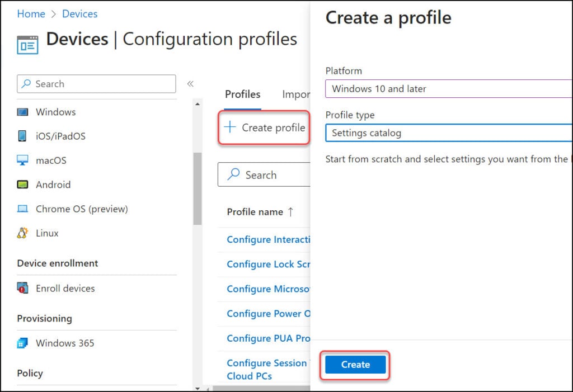The width and height of the screenshot is (573, 392).
Task: Click the magnifier icon in sidebar search
Action: pos(26,84)
